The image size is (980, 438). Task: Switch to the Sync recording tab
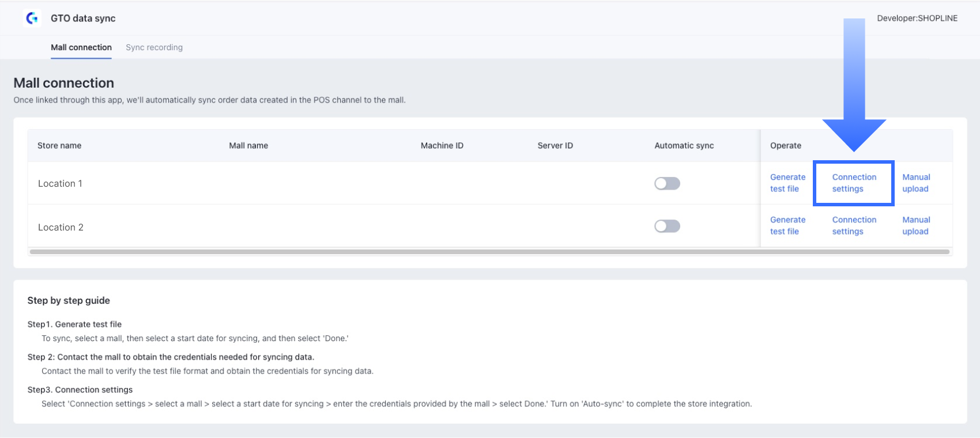(x=154, y=47)
